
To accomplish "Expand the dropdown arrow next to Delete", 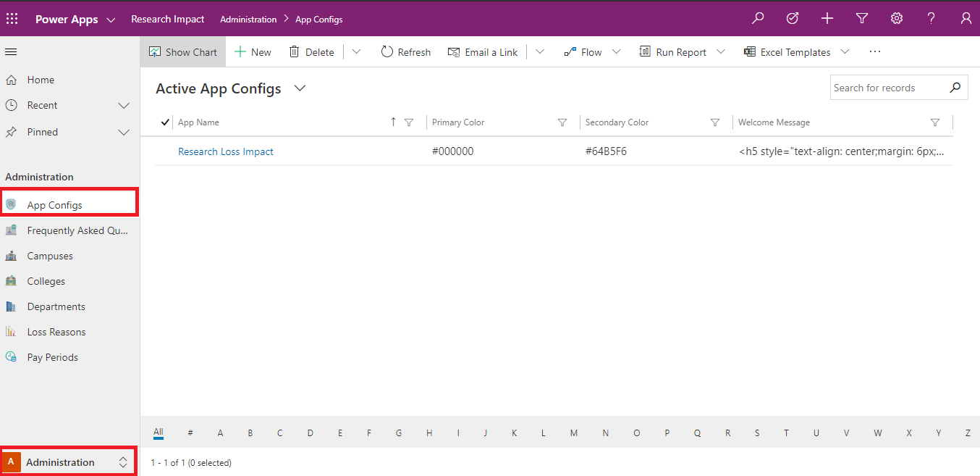I will pyautogui.click(x=356, y=52).
